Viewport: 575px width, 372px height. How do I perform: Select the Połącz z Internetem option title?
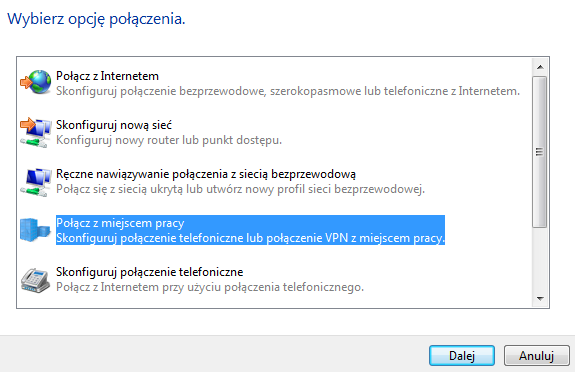click(x=107, y=76)
